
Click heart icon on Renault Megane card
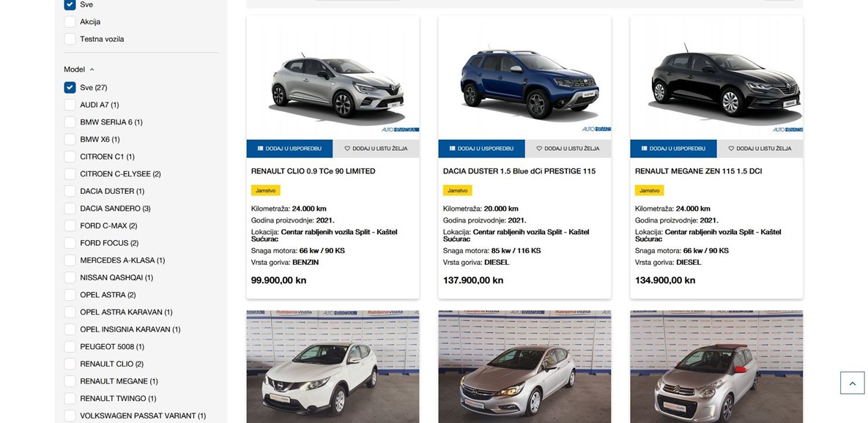point(731,149)
